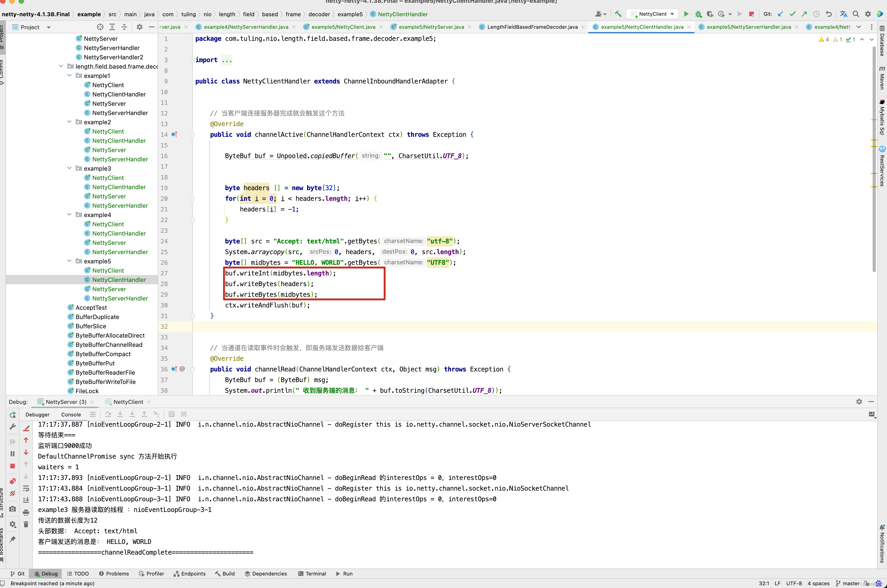Click the Rerun NettyServer debug icon
887x588 pixels.
click(12, 415)
